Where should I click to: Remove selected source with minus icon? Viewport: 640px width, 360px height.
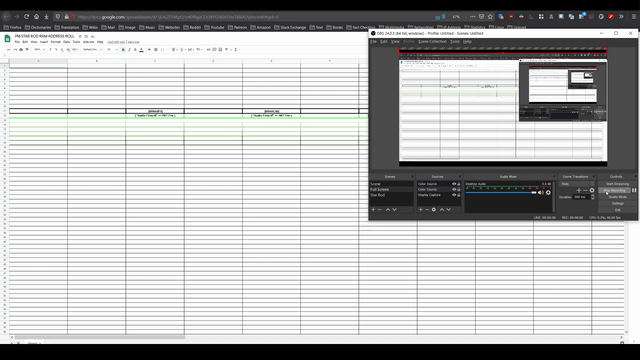pos(427,209)
